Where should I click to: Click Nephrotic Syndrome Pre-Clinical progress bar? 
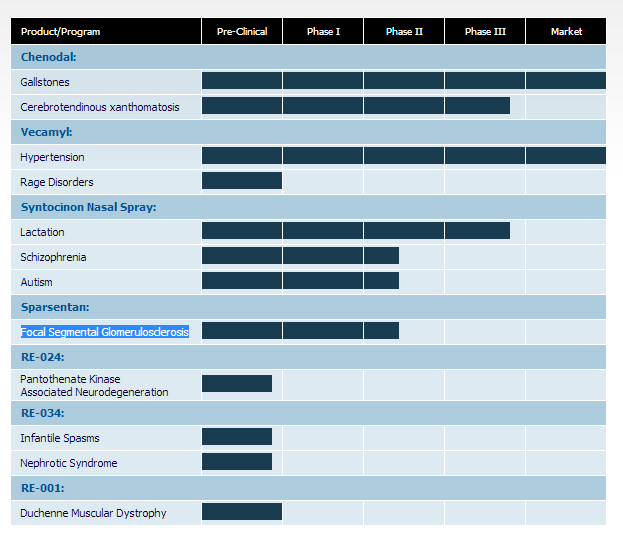pyautogui.click(x=237, y=462)
